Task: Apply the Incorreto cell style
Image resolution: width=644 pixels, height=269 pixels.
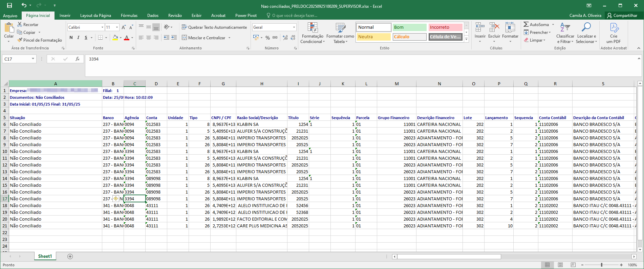Action: [445, 27]
